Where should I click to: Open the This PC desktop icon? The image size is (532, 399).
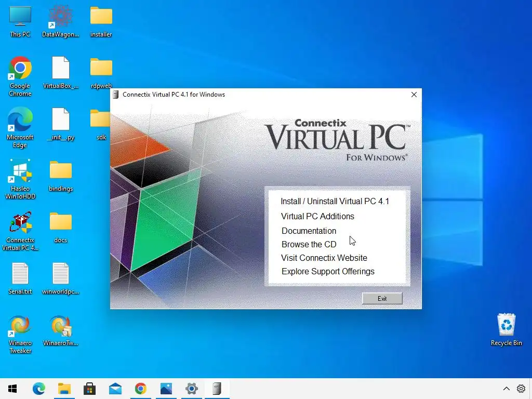[20, 22]
